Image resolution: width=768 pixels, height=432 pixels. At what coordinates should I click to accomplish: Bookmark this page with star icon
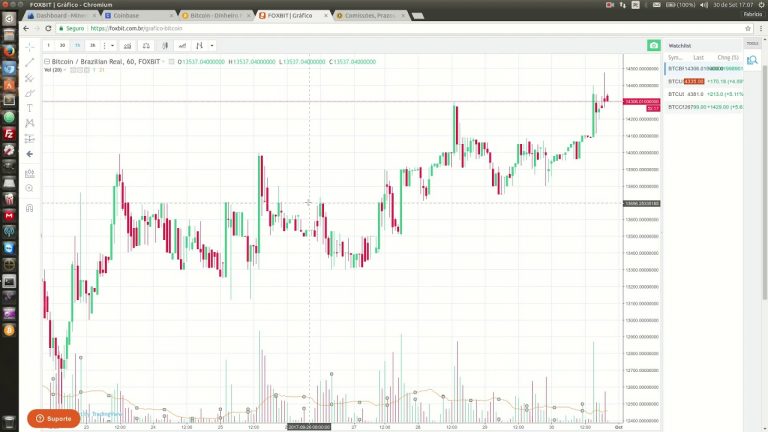point(748,28)
